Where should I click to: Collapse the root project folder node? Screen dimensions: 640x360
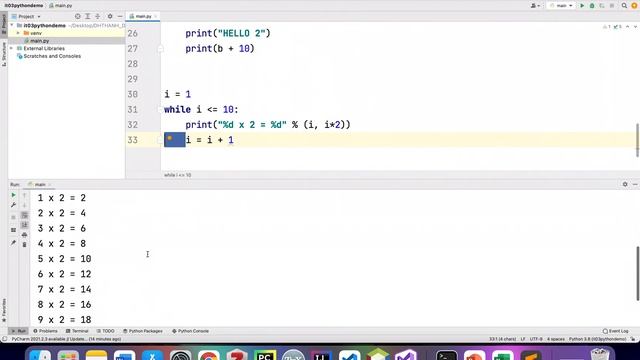pos(12,25)
